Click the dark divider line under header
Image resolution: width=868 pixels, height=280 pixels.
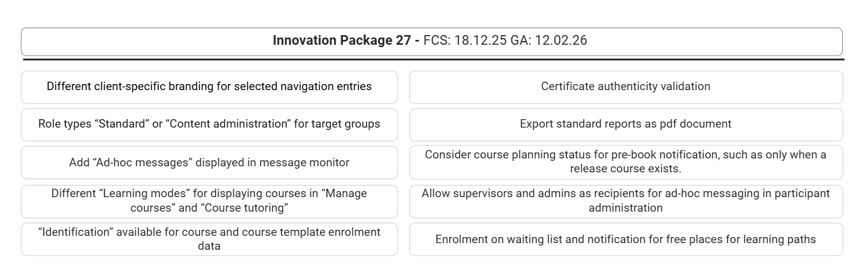pyautogui.click(x=433, y=60)
